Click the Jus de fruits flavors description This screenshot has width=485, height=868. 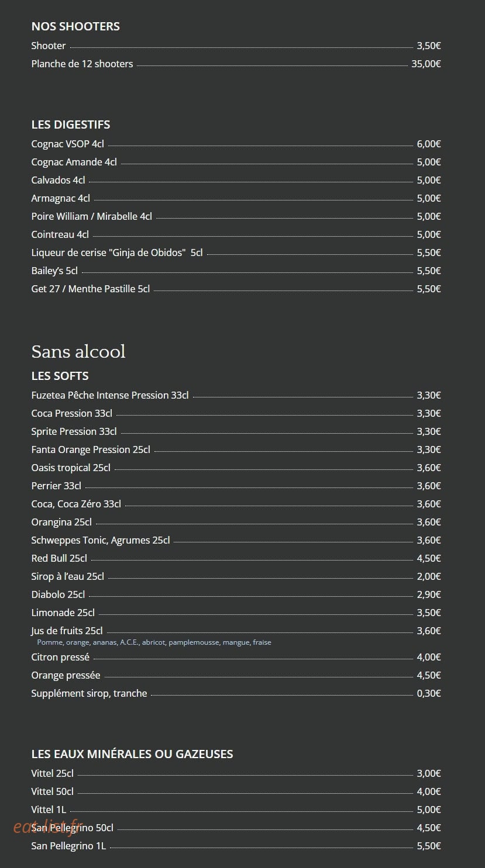click(x=154, y=642)
